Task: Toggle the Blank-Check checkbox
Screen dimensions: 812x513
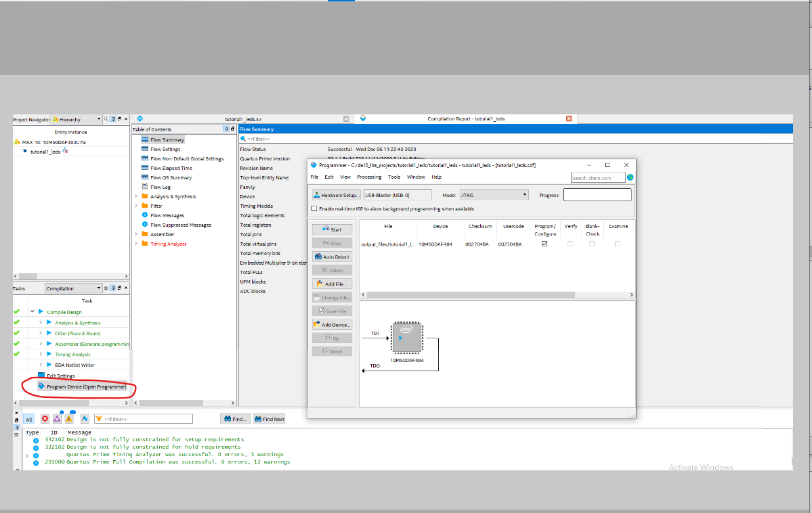Action: click(592, 244)
